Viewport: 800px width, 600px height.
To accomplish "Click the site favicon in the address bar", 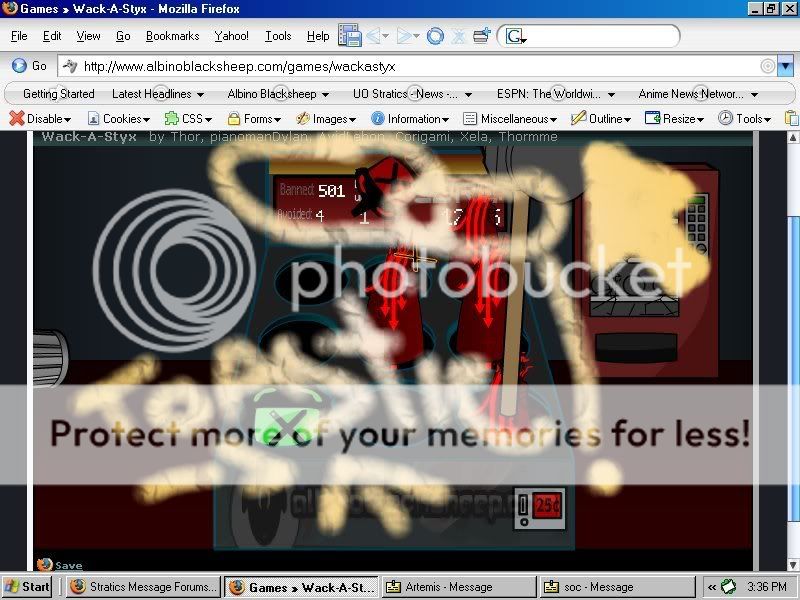I will click(x=69, y=66).
